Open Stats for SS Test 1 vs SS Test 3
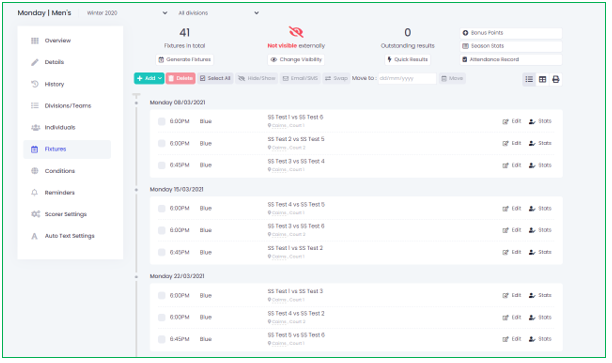 (x=540, y=295)
